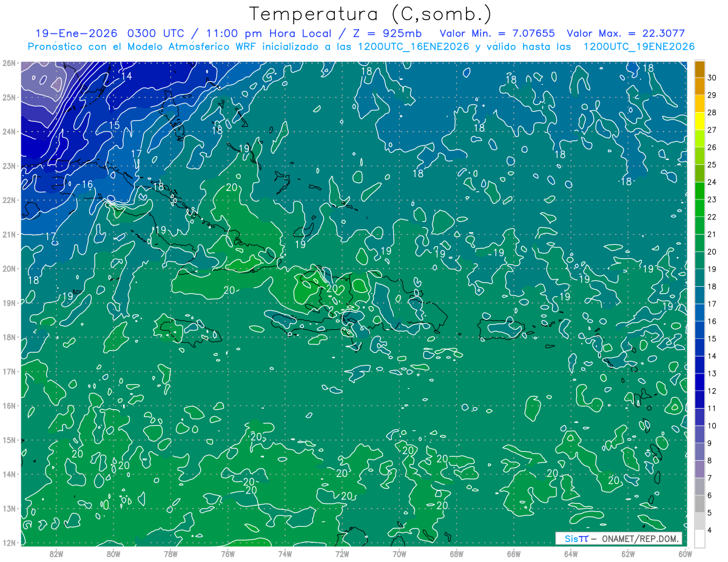728x562 pixels.
Task: Click the 24N latitude axis label
Action: pyautogui.click(x=9, y=132)
